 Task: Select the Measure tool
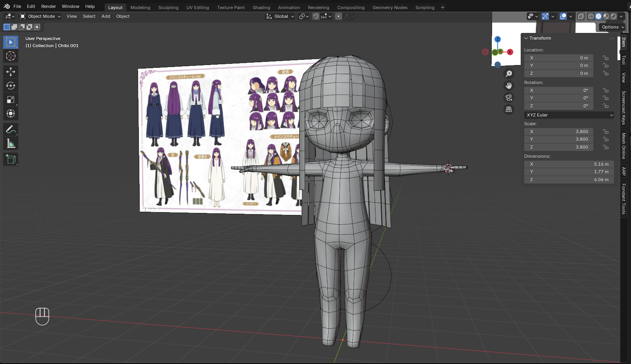[x=11, y=144]
